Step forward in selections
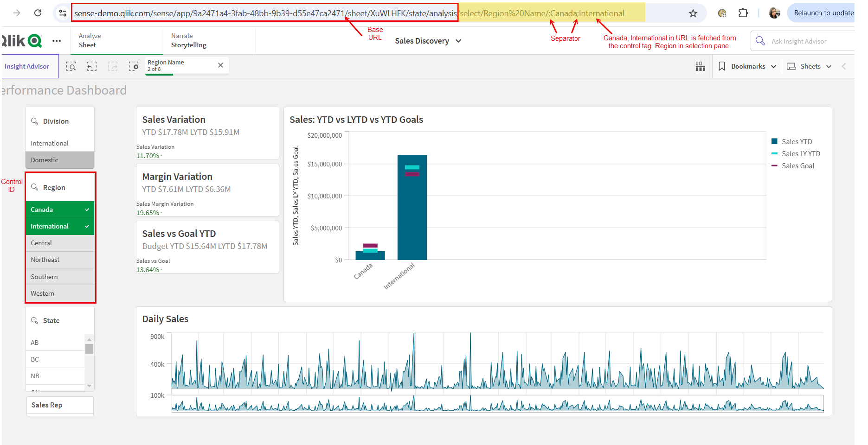Screen dimensions: 868x445 [x=113, y=66]
